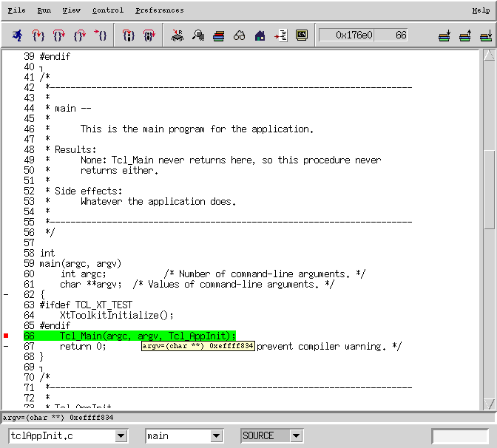The width and height of the screenshot is (497, 448).
Task: Expand the main function dropdown
Action: (217, 436)
